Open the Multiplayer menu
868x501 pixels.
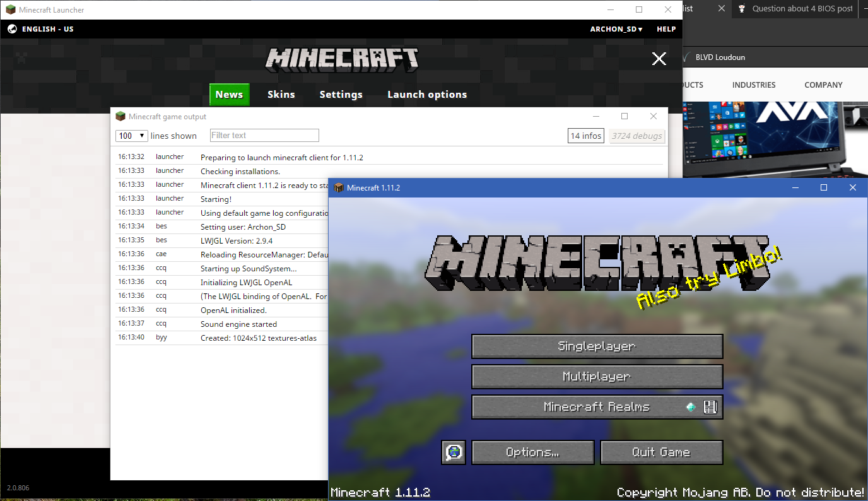pos(597,377)
